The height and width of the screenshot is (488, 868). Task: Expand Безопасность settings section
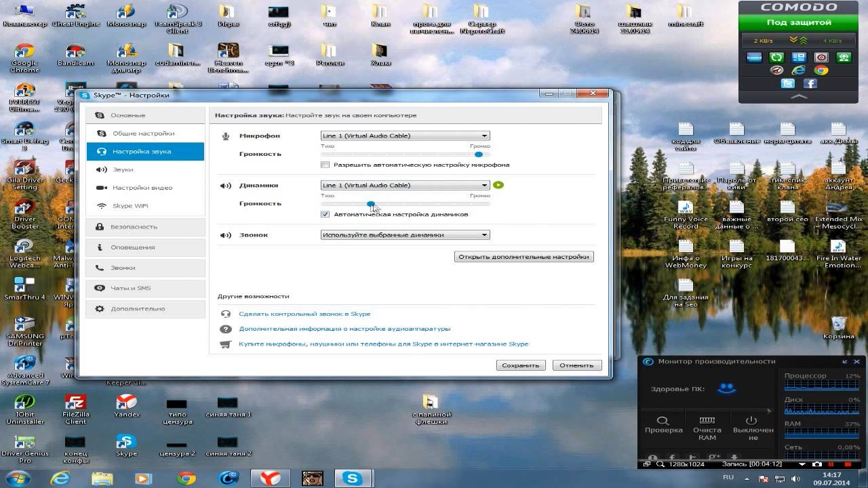(x=146, y=226)
